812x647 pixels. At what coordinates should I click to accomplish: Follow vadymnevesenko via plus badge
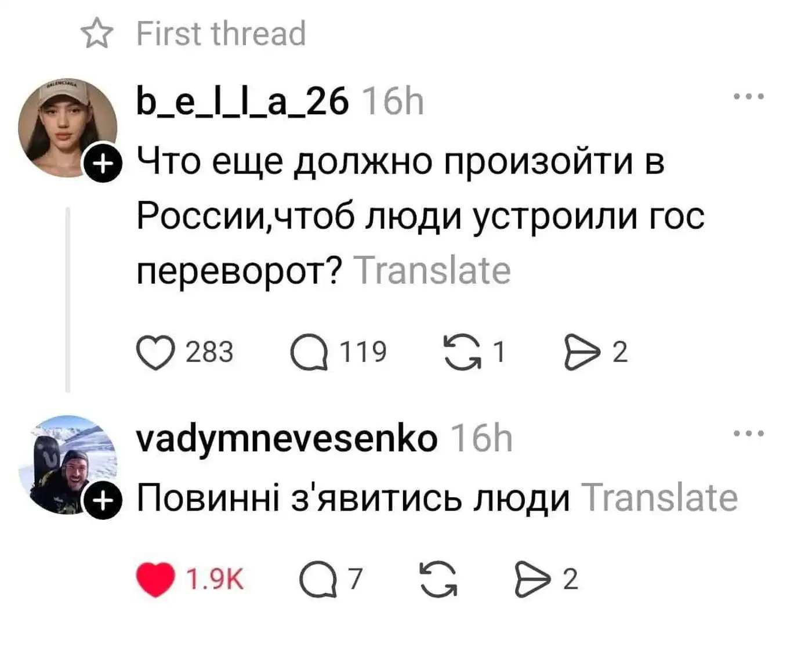[x=103, y=500]
